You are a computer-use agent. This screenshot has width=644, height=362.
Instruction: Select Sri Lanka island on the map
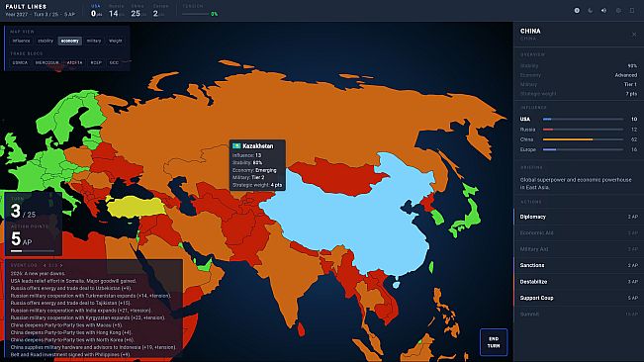(x=301, y=329)
